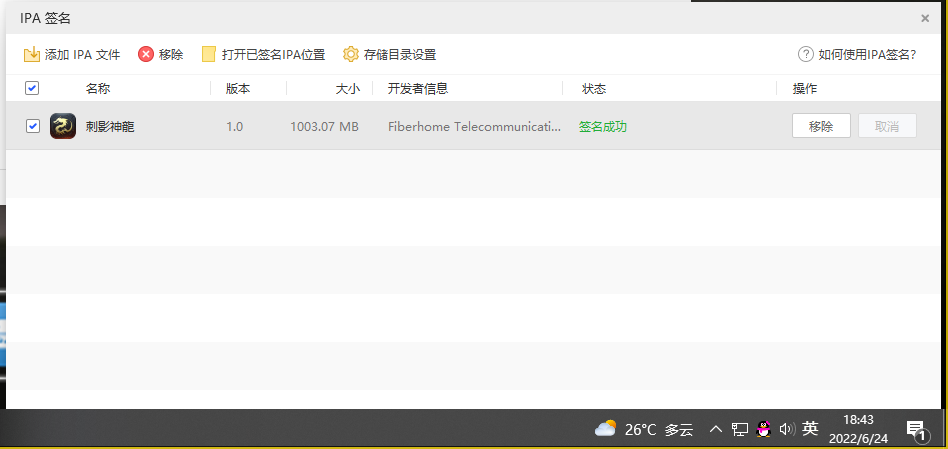The width and height of the screenshot is (948, 449).
Task: Open the QQ penguin tray icon
Action: (x=764, y=430)
